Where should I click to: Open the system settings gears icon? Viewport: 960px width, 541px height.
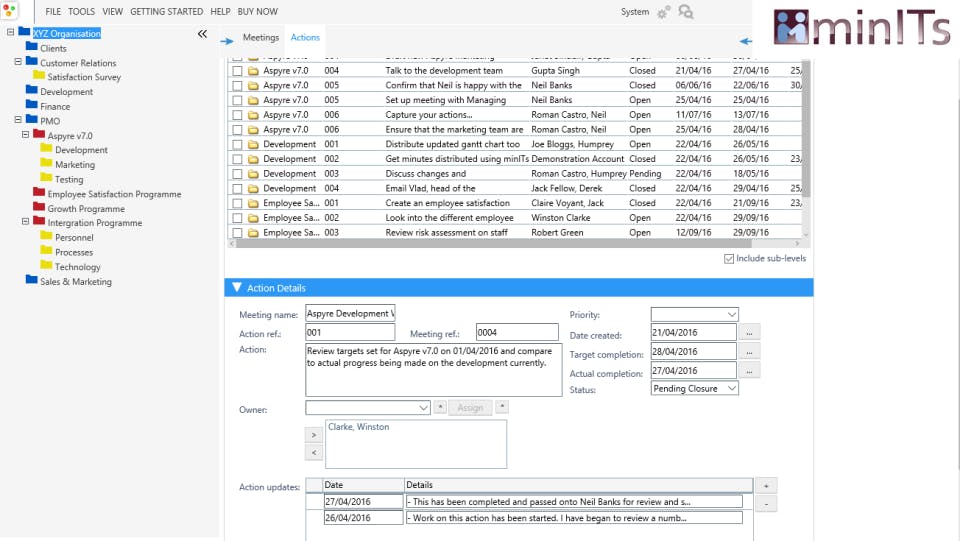664,12
